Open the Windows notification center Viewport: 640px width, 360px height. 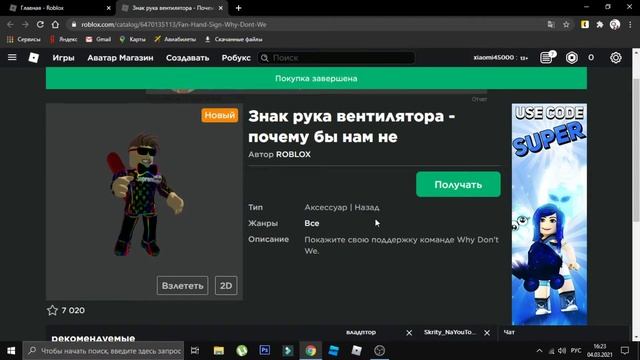(624, 351)
